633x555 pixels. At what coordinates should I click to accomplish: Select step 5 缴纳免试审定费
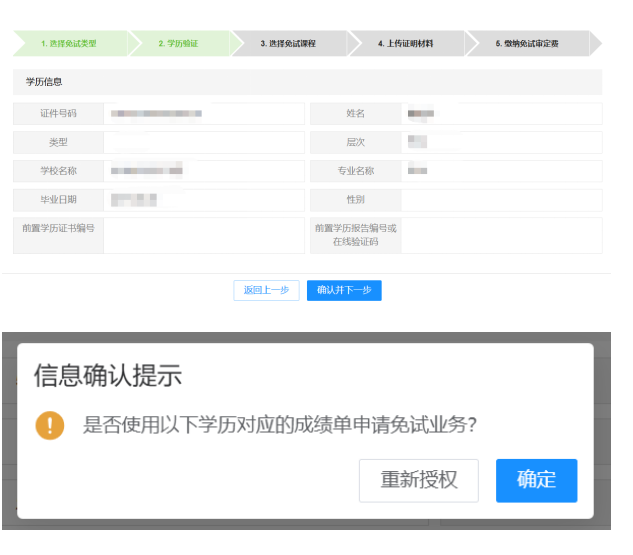[x=526, y=44]
